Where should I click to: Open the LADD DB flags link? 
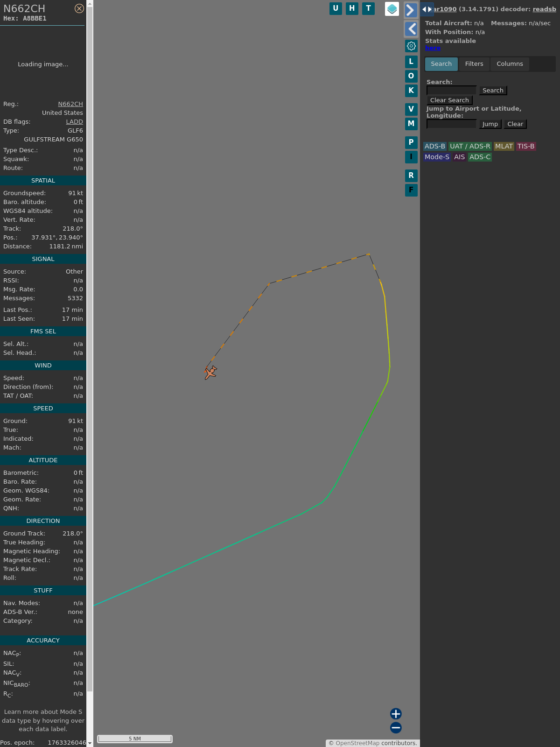click(74, 122)
